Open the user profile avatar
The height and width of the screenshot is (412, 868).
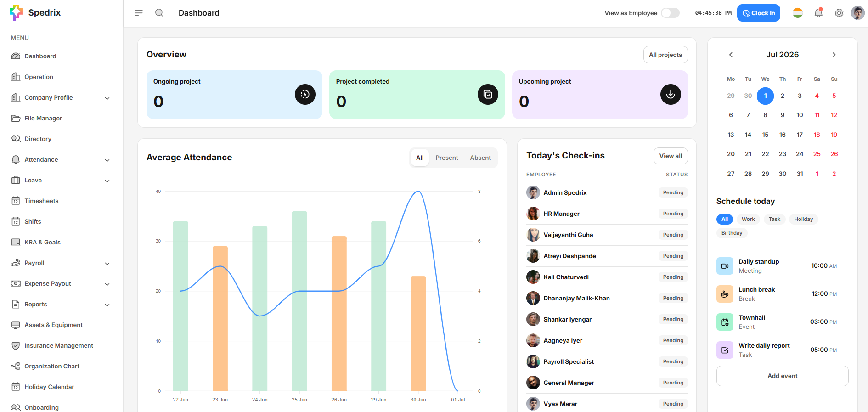point(857,13)
